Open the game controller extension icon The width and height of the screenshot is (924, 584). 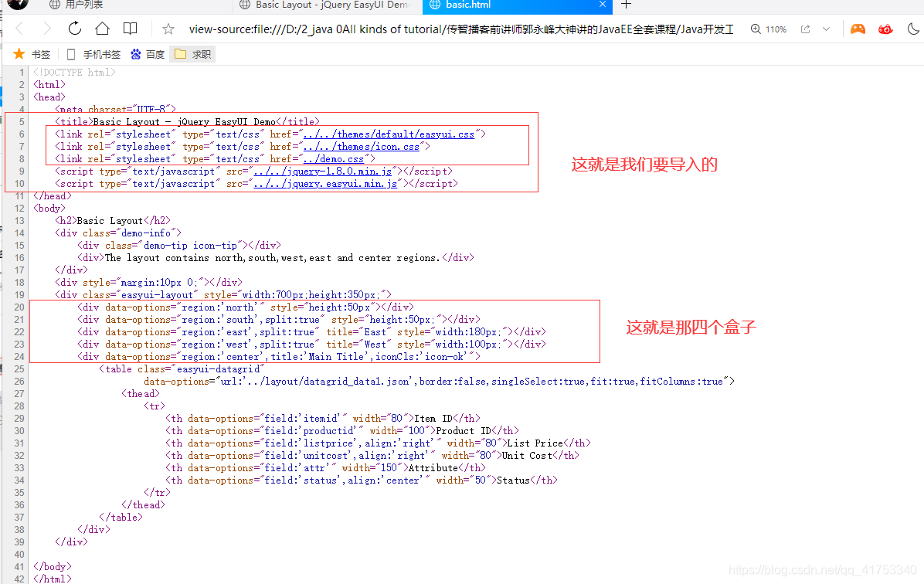click(x=858, y=29)
